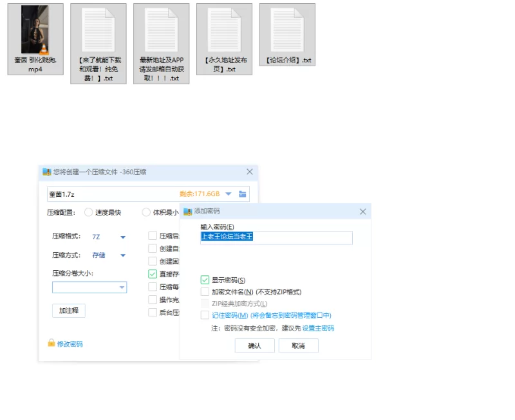515x420 pixels.
Task: Click the lock icon next to 修改密码
Action: 51,343
